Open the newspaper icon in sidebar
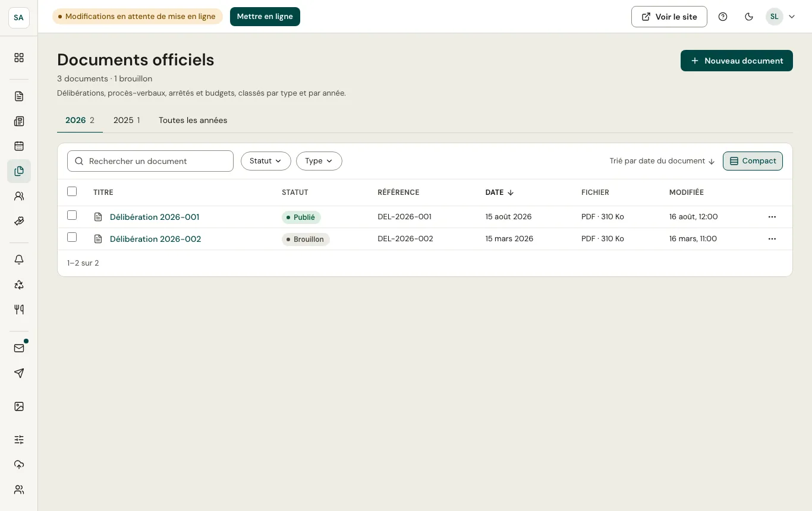812x511 pixels. coord(19,121)
